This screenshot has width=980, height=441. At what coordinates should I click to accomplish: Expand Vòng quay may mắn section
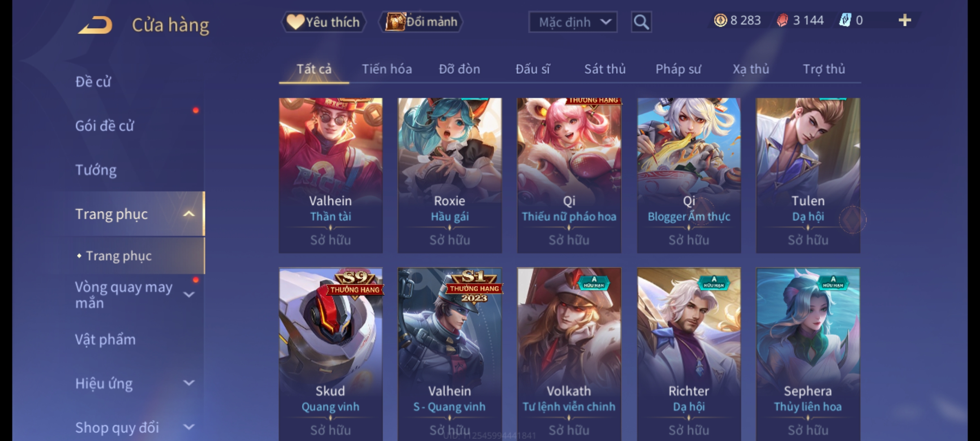[189, 294]
